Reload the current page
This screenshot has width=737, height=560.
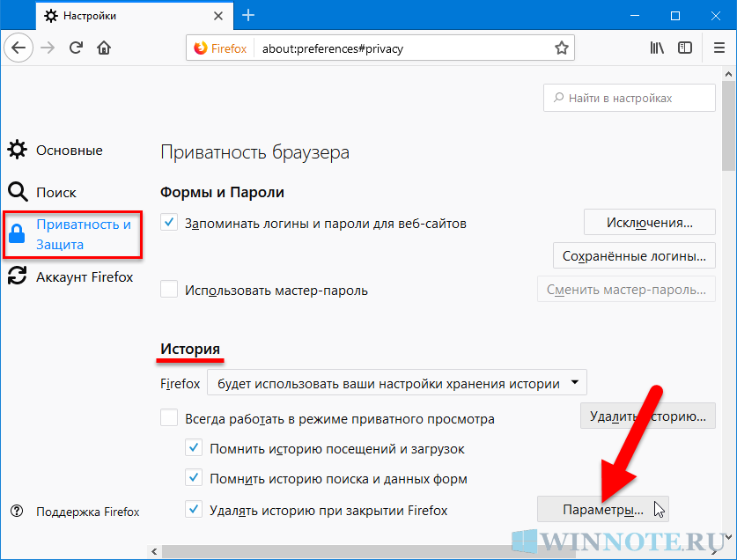(77, 48)
